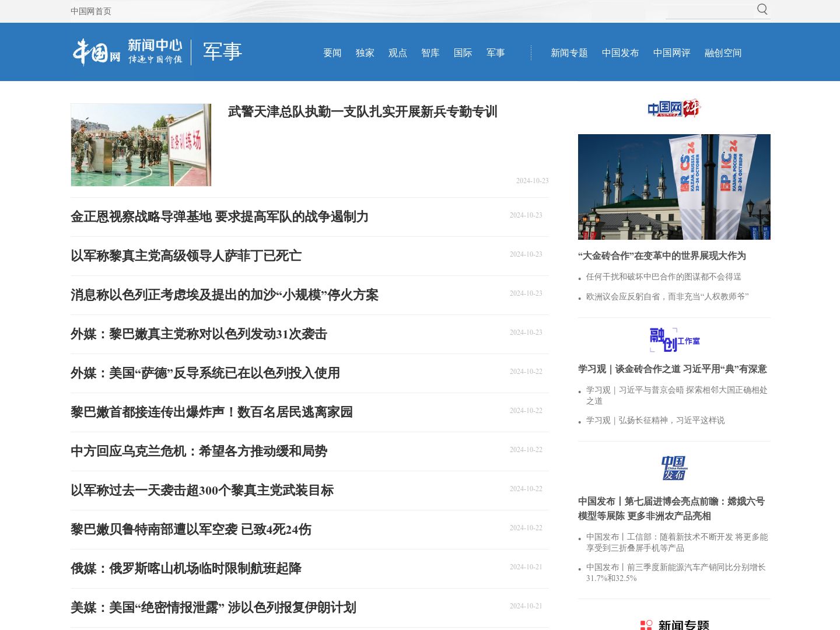Select 观点 in the navigation bar

tap(398, 53)
